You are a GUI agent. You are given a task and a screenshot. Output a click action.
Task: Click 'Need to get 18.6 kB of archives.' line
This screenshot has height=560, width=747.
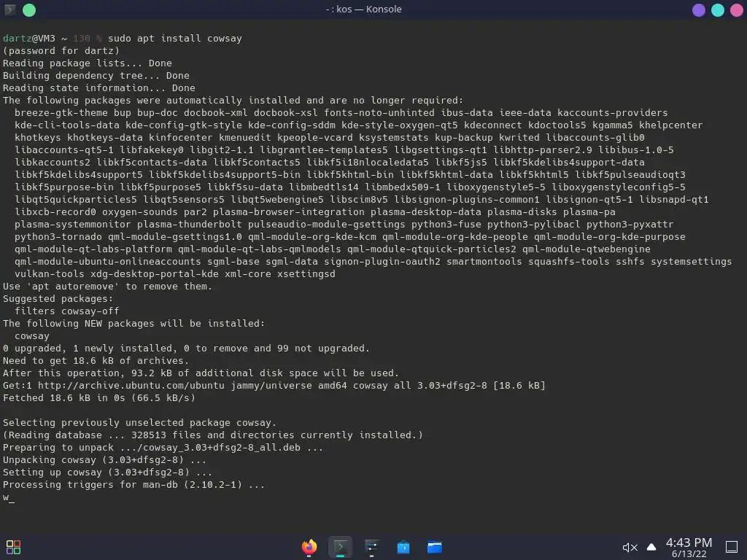point(96,360)
